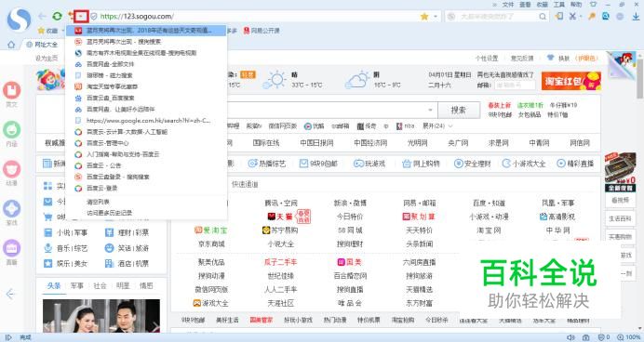Switch to the 网址大全 tab
The image size is (644, 342).
[x=42, y=45]
